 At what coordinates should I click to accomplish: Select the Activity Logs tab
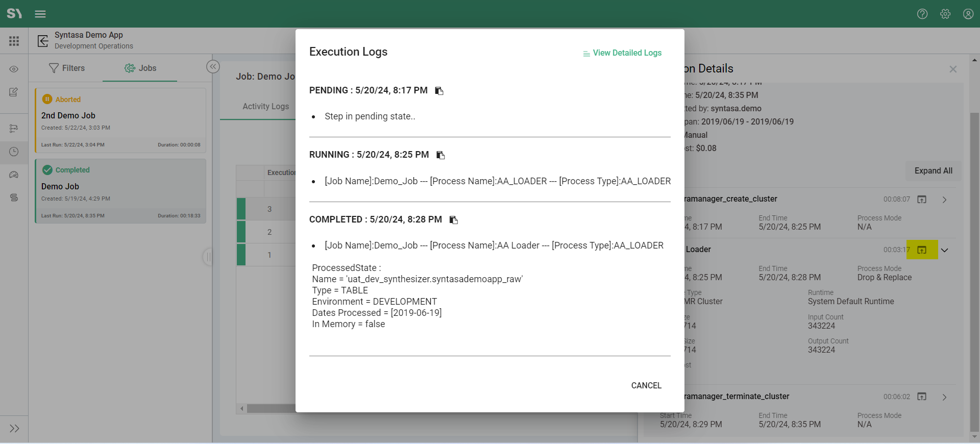click(x=265, y=106)
